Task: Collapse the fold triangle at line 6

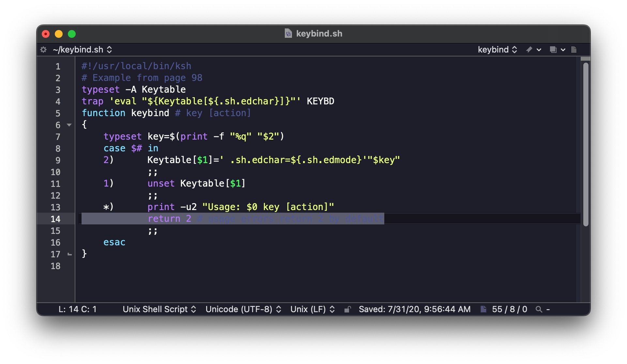Action: point(69,125)
